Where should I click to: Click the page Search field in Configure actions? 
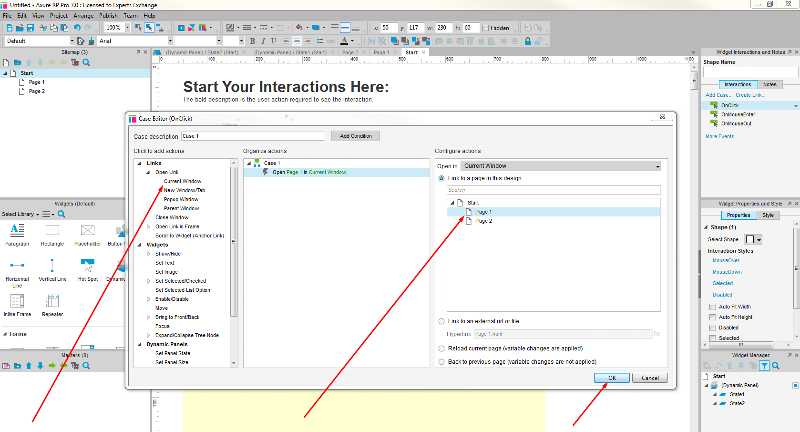[x=554, y=190]
